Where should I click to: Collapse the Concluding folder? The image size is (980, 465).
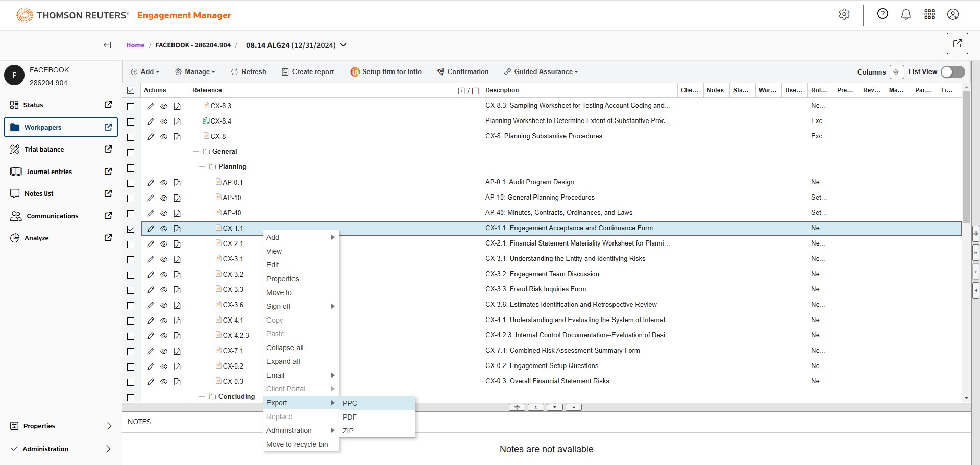coord(202,397)
